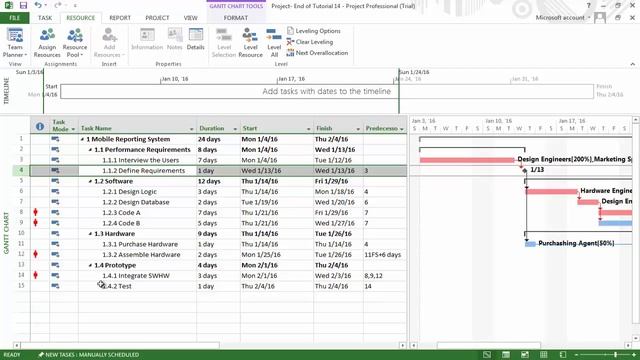Select row number 7 header
The image size is (640, 360).
21,202
